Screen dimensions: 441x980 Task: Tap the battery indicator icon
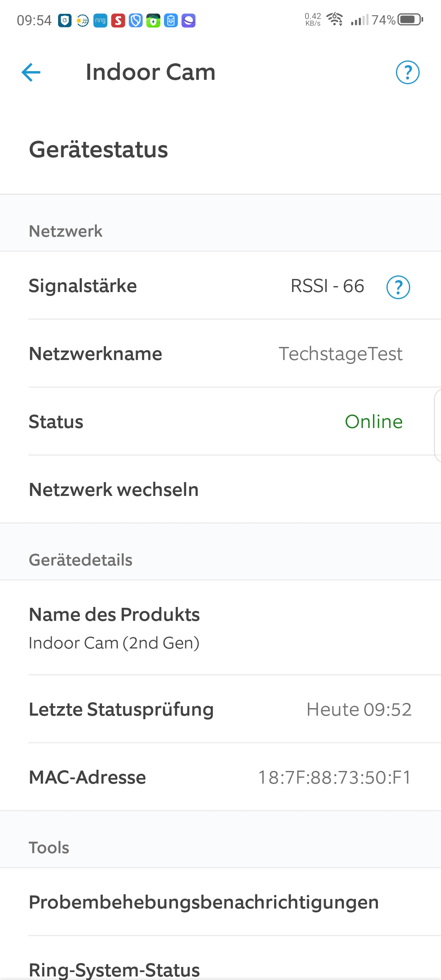(410, 19)
